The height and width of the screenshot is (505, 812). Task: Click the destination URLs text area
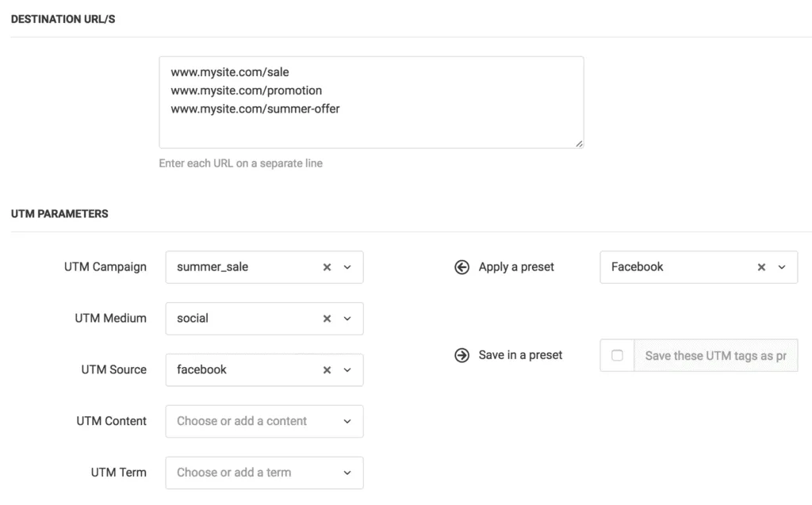click(x=370, y=101)
